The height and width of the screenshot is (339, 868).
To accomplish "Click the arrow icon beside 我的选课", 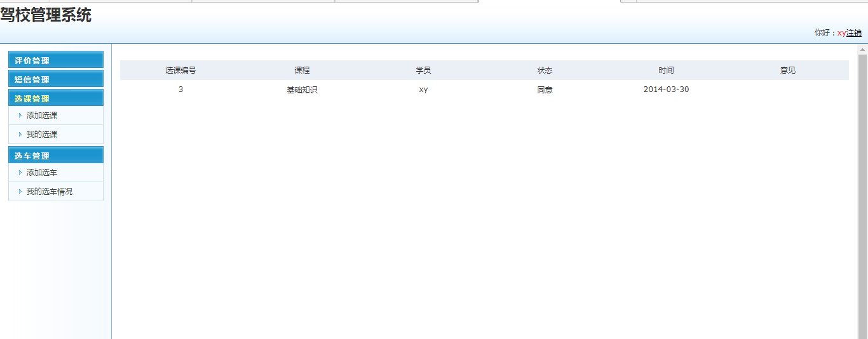I will pyautogui.click(x=20, y=135).
